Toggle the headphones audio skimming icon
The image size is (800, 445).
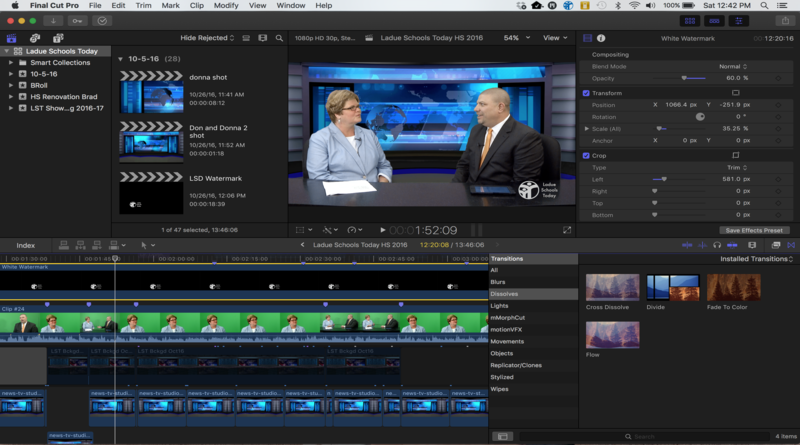click(x=717, y=245)
